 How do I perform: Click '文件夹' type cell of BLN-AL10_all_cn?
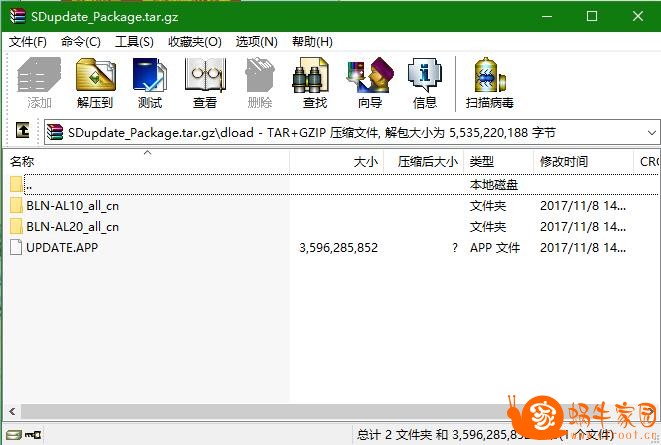[488, 206]
